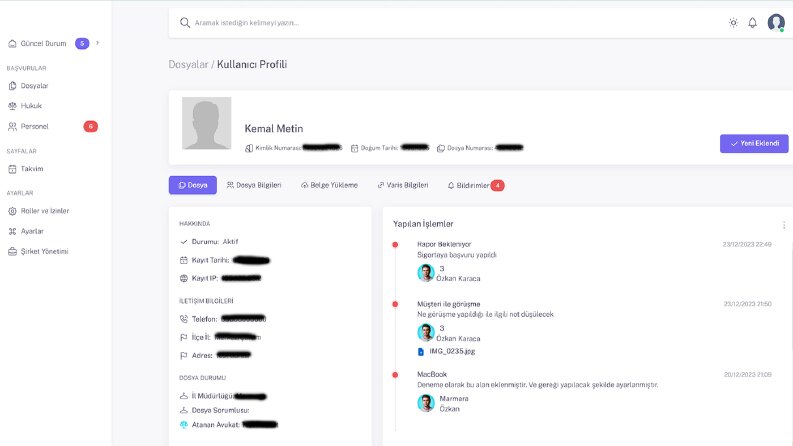
Task: Click Özkan Karaca avatar under Rapor Bekleniyor
Action: click(426, 273)
